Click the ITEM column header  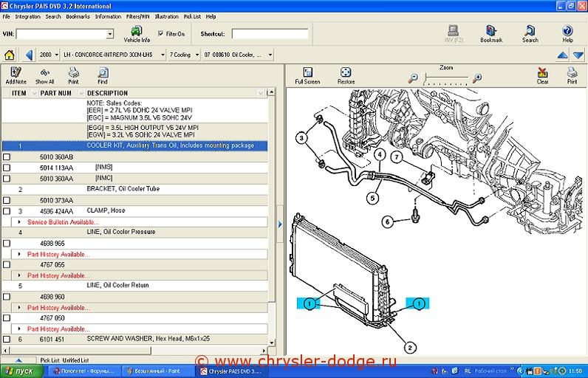(19, 93)
